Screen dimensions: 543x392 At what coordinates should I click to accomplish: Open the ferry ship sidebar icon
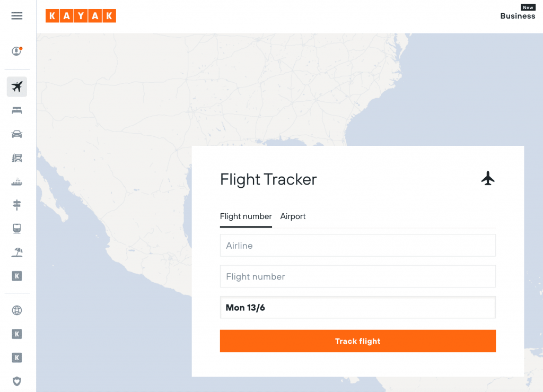[17, 181]
